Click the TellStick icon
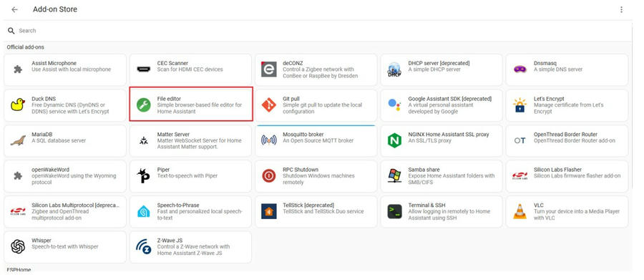This screenshot has height=280, width=644. click(x=268, y=211)
